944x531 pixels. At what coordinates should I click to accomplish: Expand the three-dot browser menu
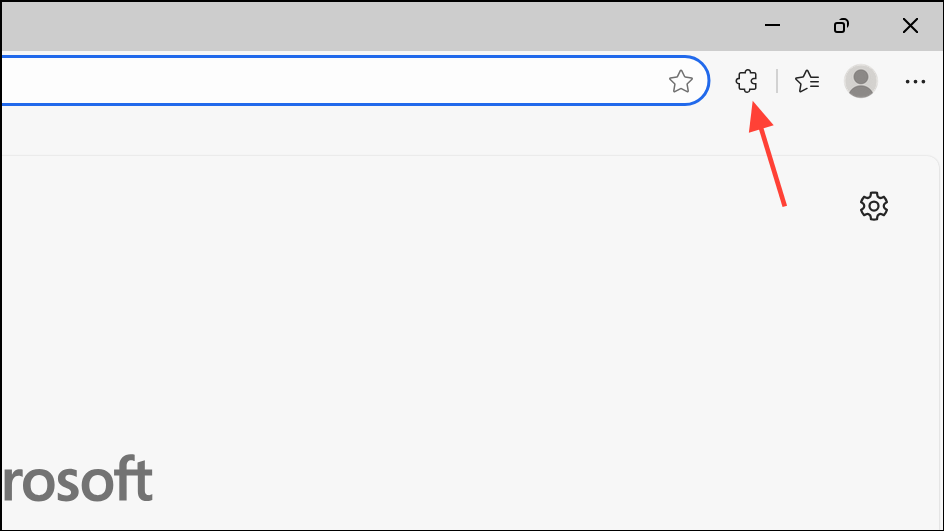(x=915, y=81)
